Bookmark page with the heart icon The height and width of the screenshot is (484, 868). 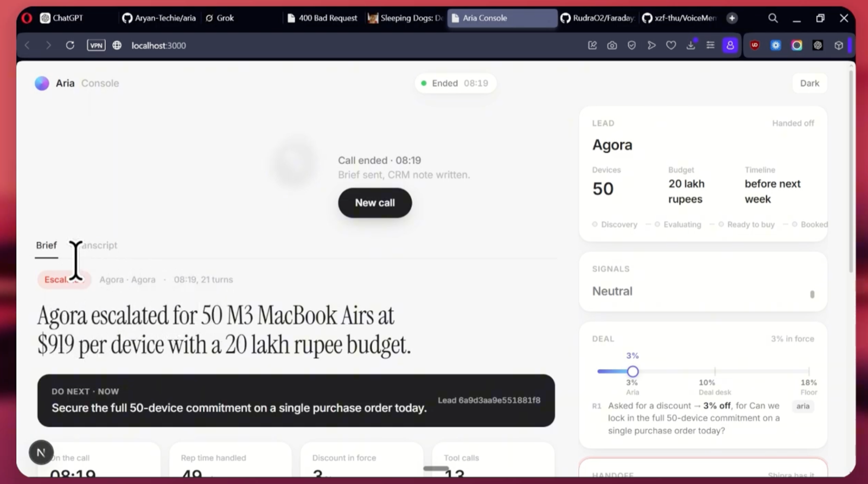[x=671, y=46]
